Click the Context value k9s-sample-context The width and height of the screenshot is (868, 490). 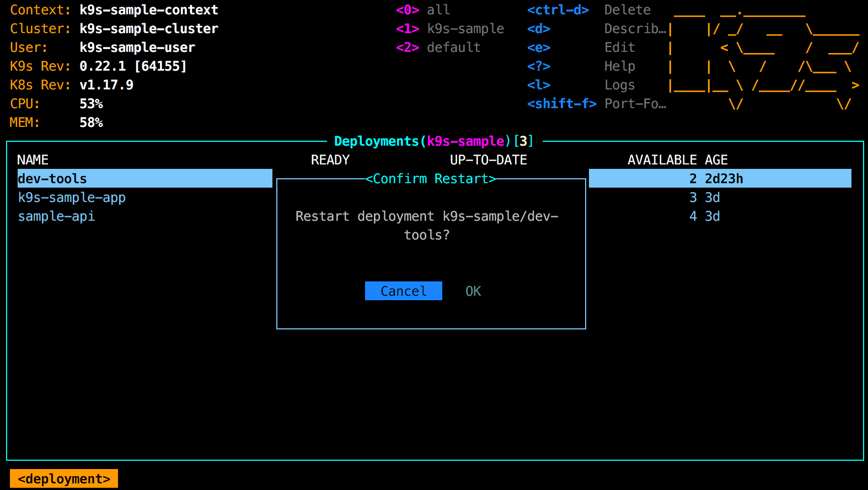(149, 10)
